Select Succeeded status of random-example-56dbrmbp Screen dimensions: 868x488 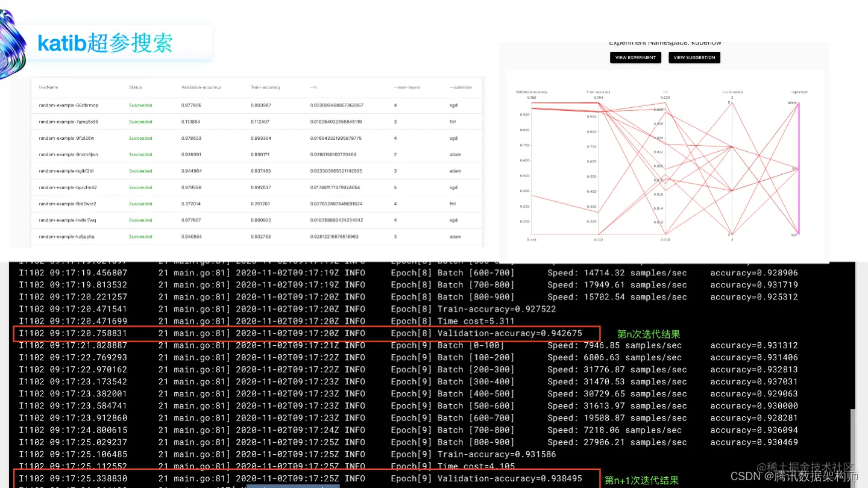[x=140, y=105]
